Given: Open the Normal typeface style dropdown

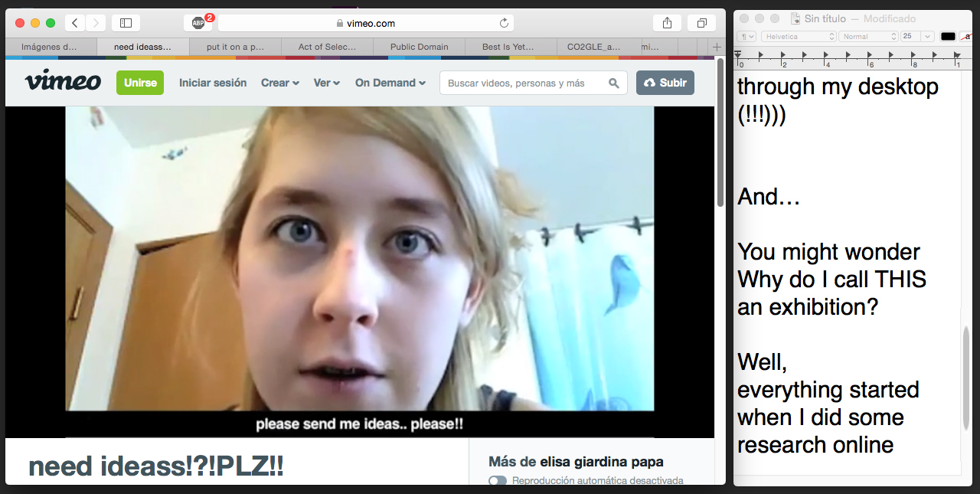Looking at the screenshot, I should point(867,36).
